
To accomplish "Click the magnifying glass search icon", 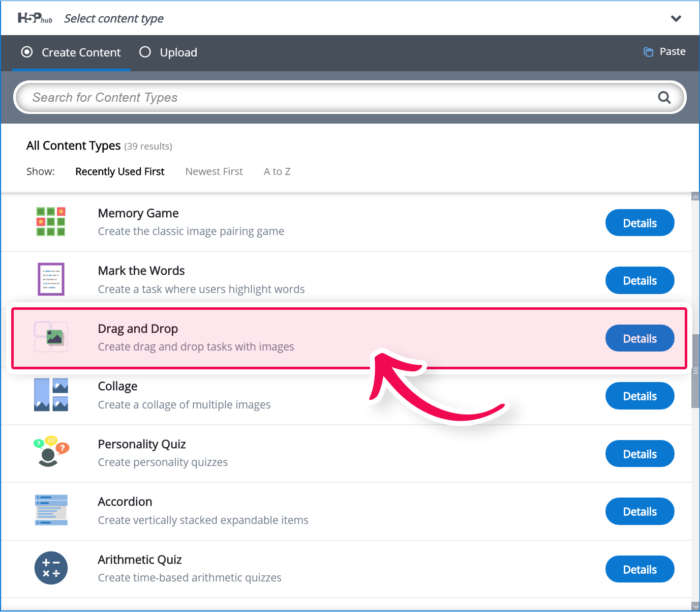I will coord(664,97).
